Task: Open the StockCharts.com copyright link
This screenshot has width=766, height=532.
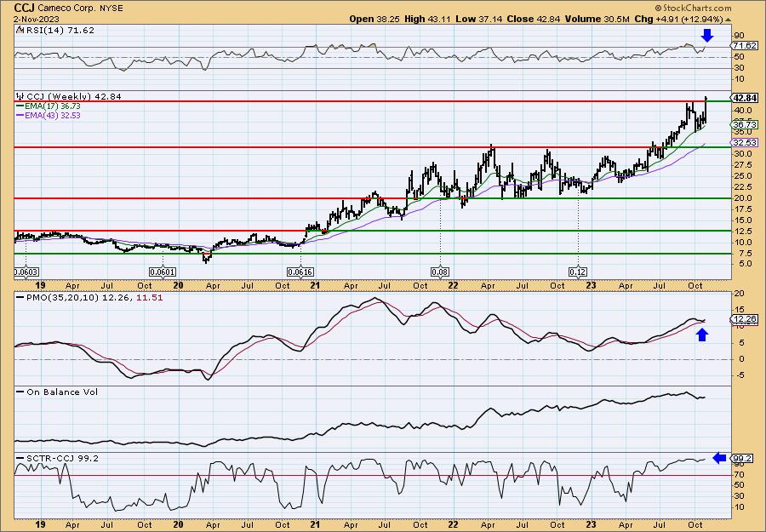Action: pos(693,8)
